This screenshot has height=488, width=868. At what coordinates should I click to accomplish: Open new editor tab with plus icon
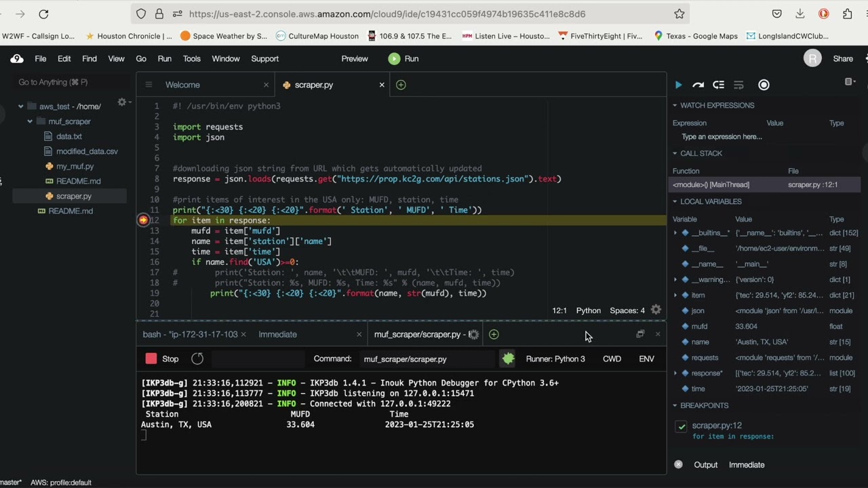pos(401,85)
